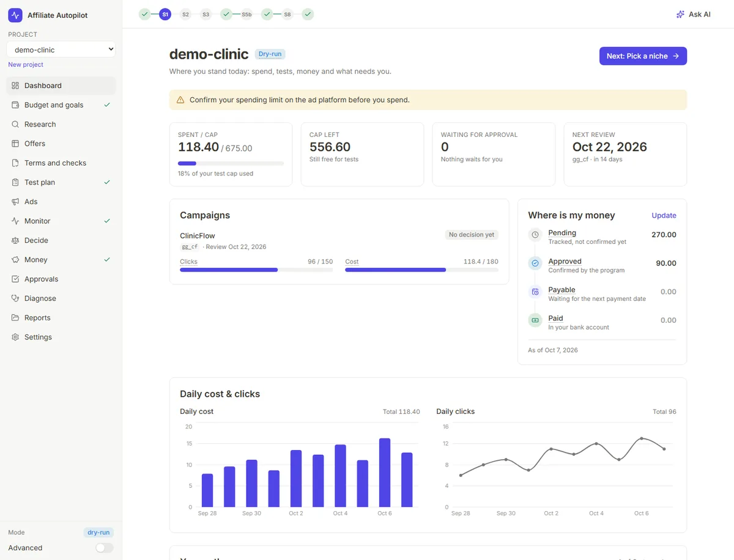Image resolution: width=734 pixels, height=560 pixels.
Task: Open the Reports section
Action: (x=61, y=318)
